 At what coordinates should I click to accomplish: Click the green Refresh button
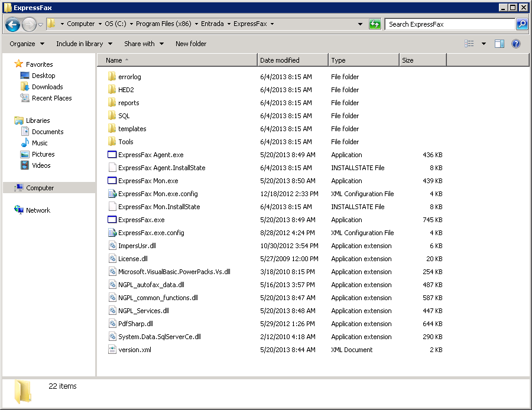pos(375,24)
